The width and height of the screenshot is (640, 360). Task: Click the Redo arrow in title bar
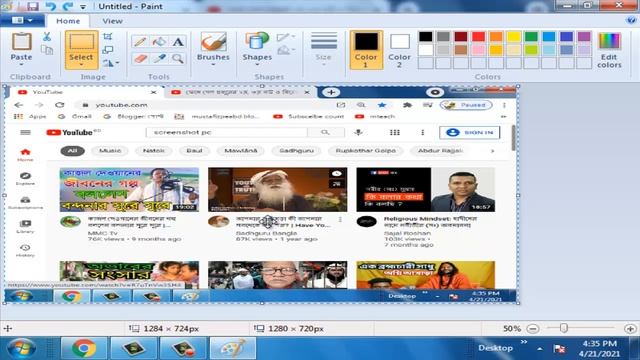(68, 7)
